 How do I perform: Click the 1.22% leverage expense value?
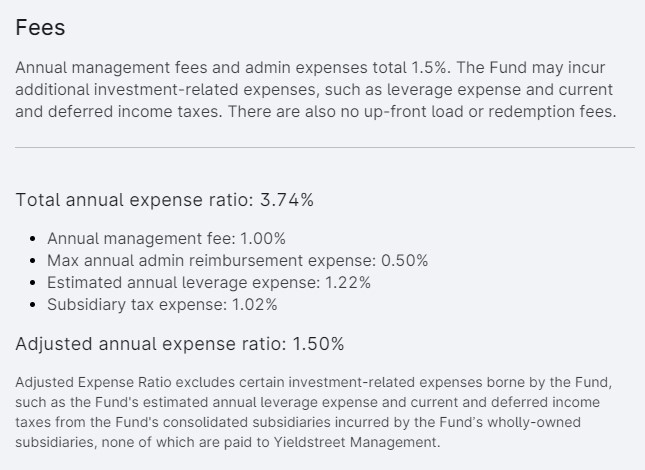(348, 283)
